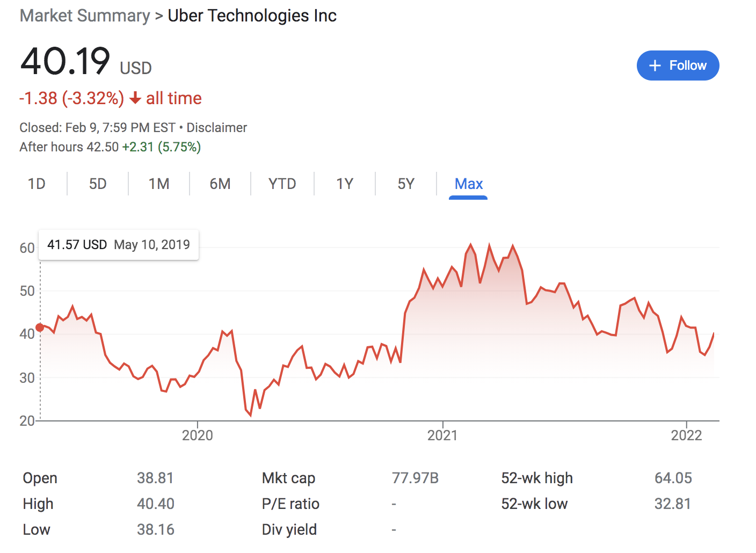756x553 pixels.
Task: Select the 5D time range tab
Action: 98,184
